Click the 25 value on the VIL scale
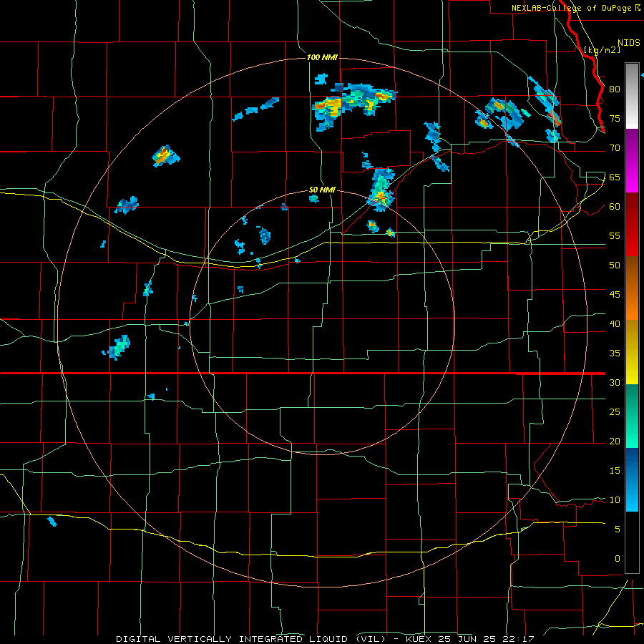 point(615,411)
